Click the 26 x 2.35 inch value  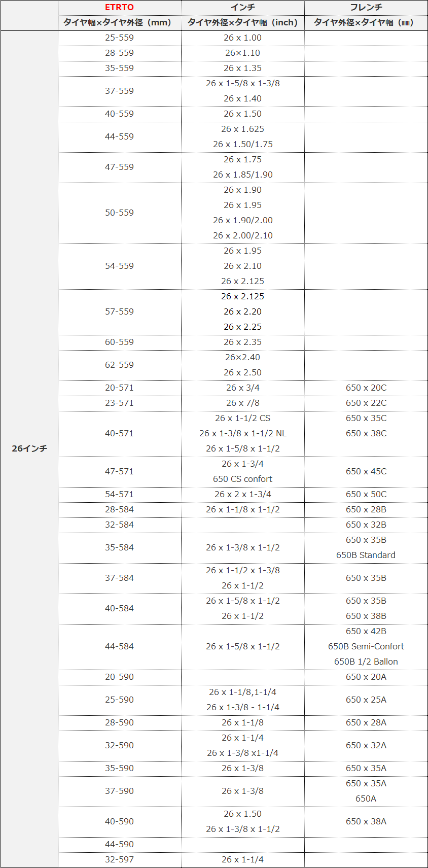[242, 342]
